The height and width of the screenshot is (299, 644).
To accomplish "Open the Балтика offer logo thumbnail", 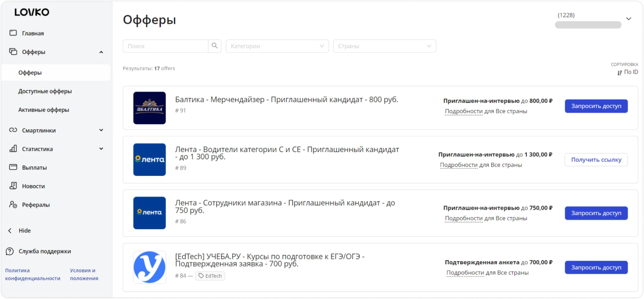I will click(x=149, y=108).
